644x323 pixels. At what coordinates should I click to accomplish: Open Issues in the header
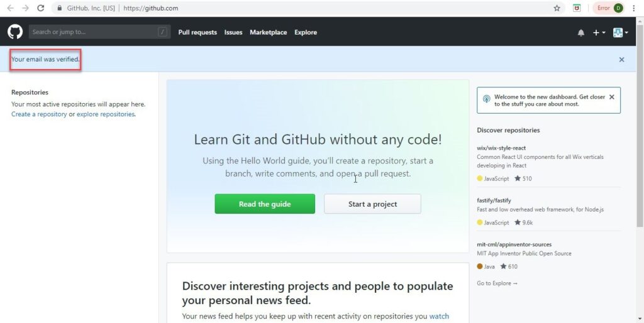(233, 33)
